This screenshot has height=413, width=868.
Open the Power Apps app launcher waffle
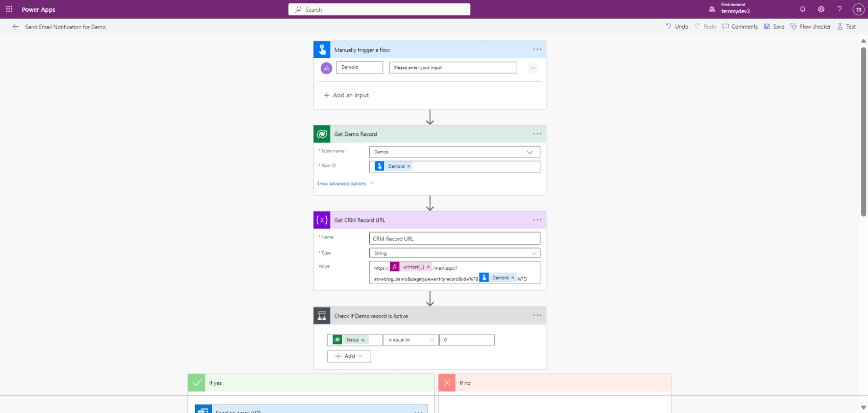point(9,9)
